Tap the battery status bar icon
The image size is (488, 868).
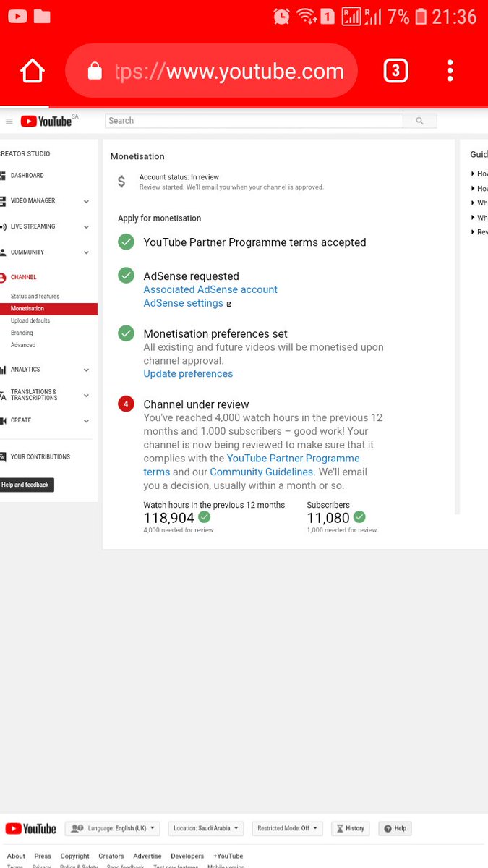pyautogui.click(x=421, y=16)
